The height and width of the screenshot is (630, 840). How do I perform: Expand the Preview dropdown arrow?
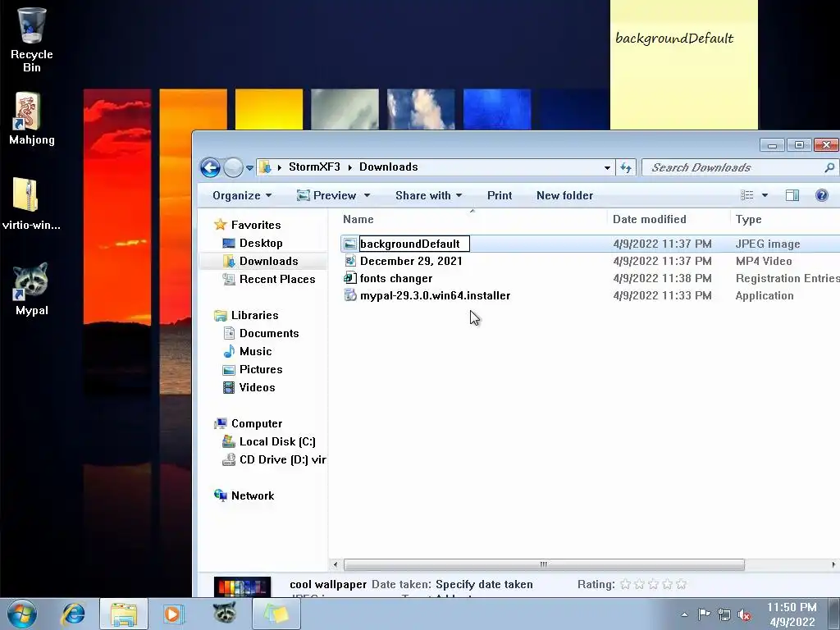click(x=367, y=195)
